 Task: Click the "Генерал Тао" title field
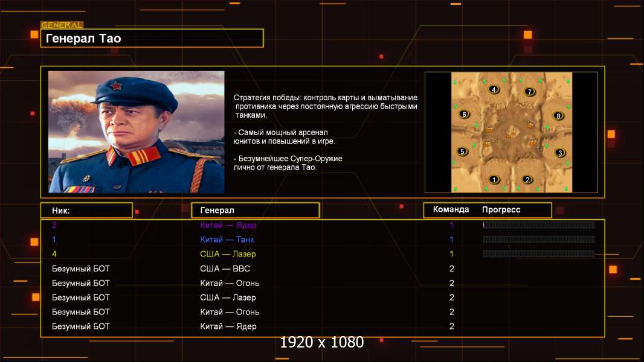[152, 38]
